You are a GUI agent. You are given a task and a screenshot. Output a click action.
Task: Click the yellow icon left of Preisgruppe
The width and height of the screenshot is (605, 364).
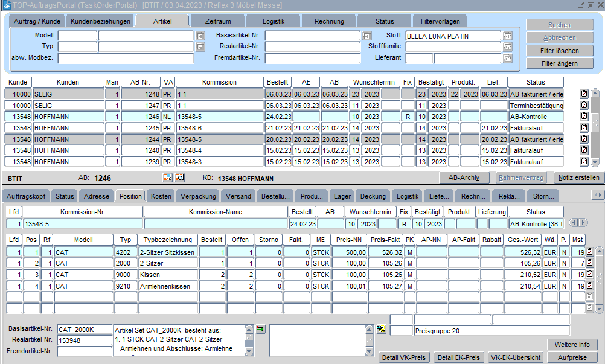tap(381, 329)
